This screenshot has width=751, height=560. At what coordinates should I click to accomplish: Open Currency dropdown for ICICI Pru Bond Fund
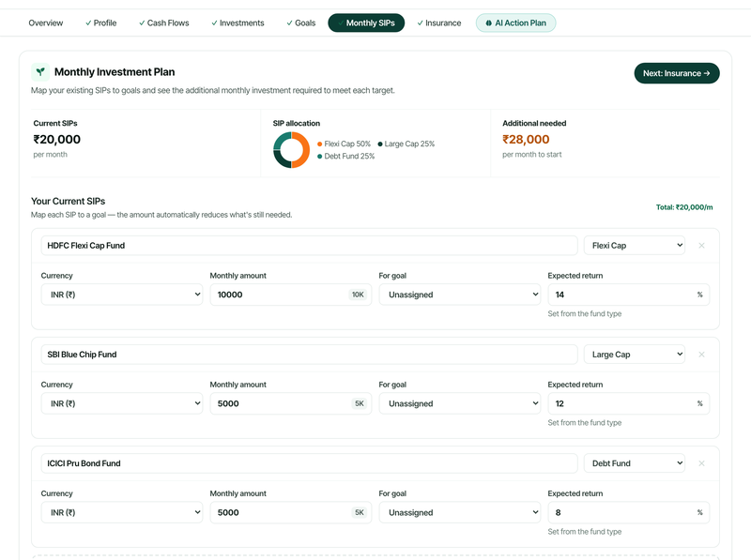coord(122,512)
